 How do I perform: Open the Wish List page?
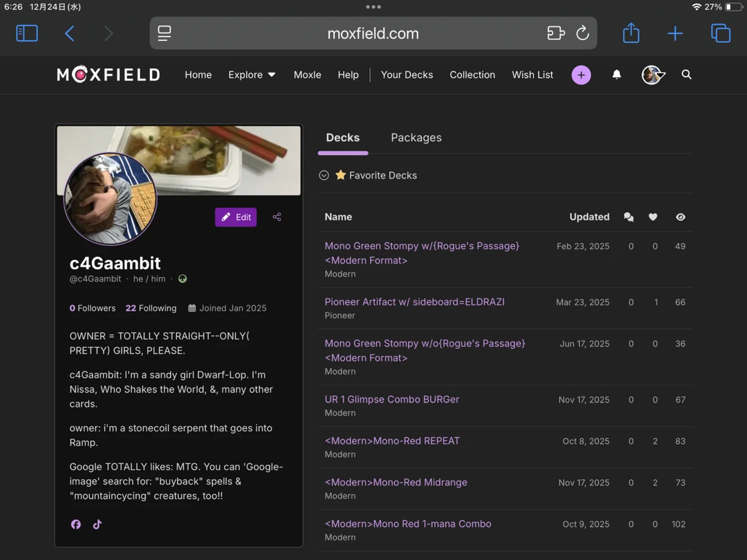click(532, 75)
